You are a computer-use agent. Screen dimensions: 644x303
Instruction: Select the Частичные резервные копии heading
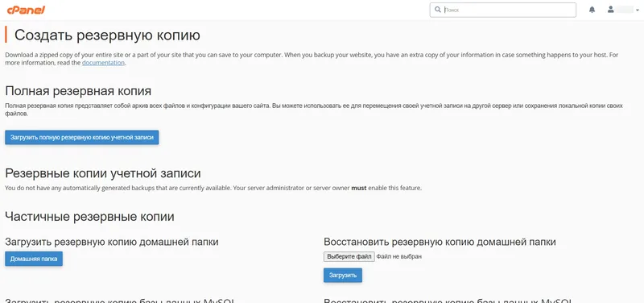pos(89,217)
